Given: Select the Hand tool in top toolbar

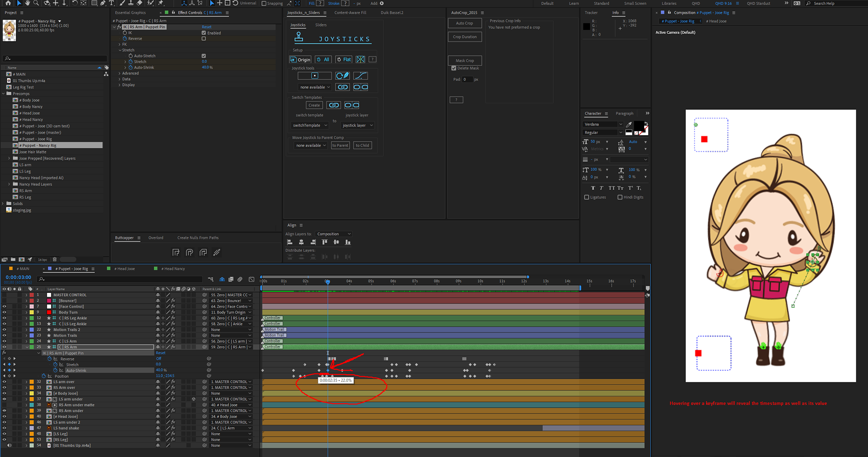Looking at the screenshot, I should [x=27, y=3].
